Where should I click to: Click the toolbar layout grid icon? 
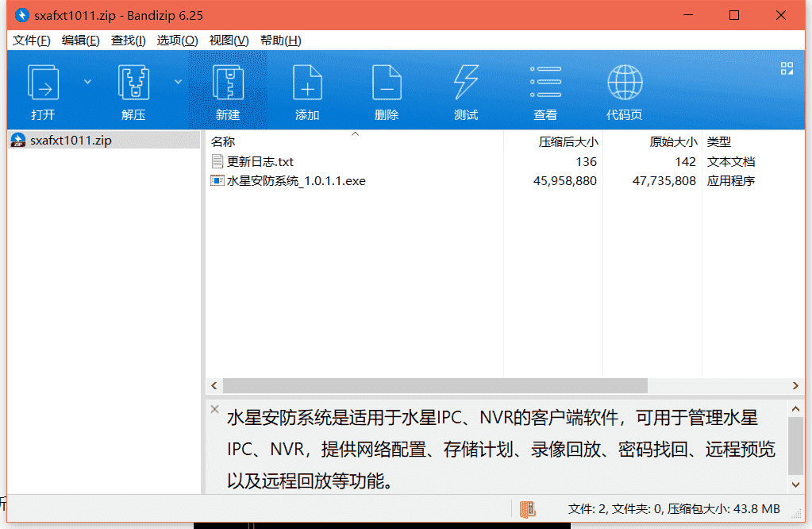click(x=787, y=68)
